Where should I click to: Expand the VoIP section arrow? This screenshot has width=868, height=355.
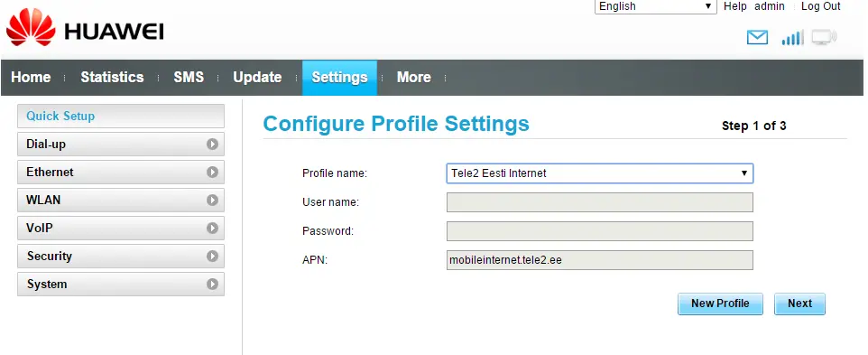[212, 229]
